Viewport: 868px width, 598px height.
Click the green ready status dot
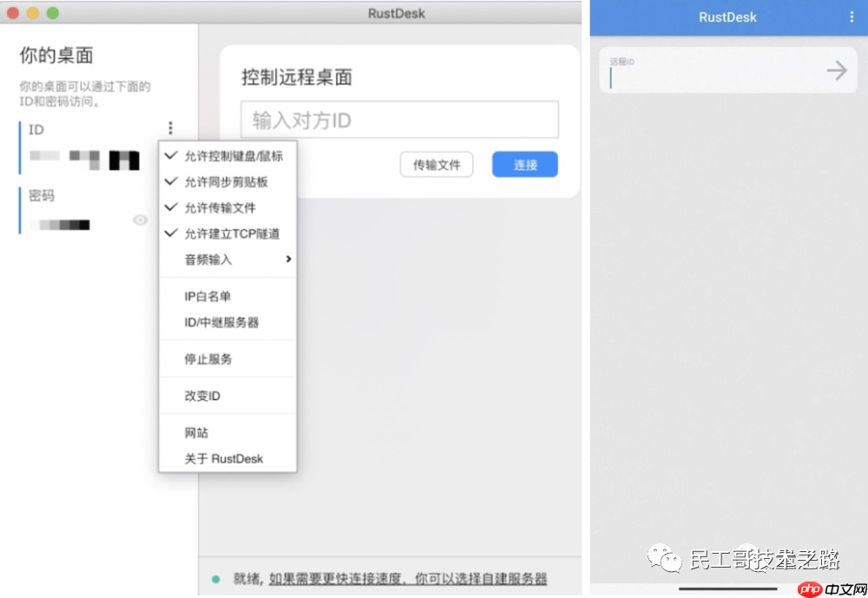click(x=216, y=579)
